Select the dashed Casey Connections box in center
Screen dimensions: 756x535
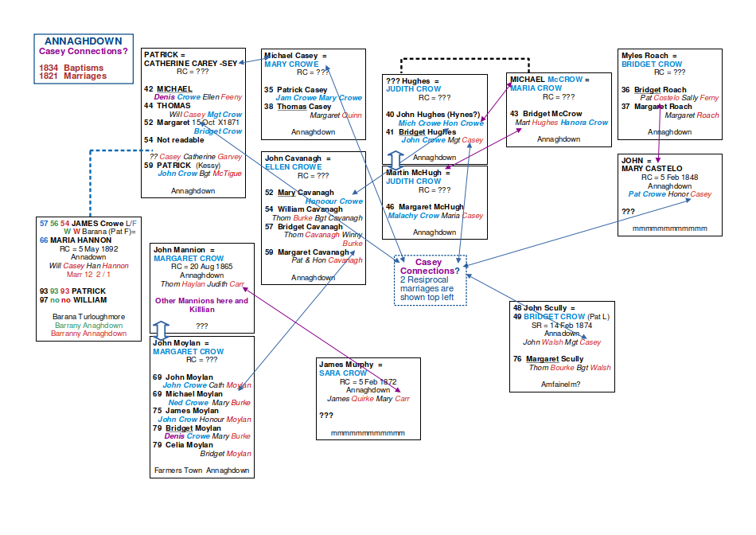point(431,280)
